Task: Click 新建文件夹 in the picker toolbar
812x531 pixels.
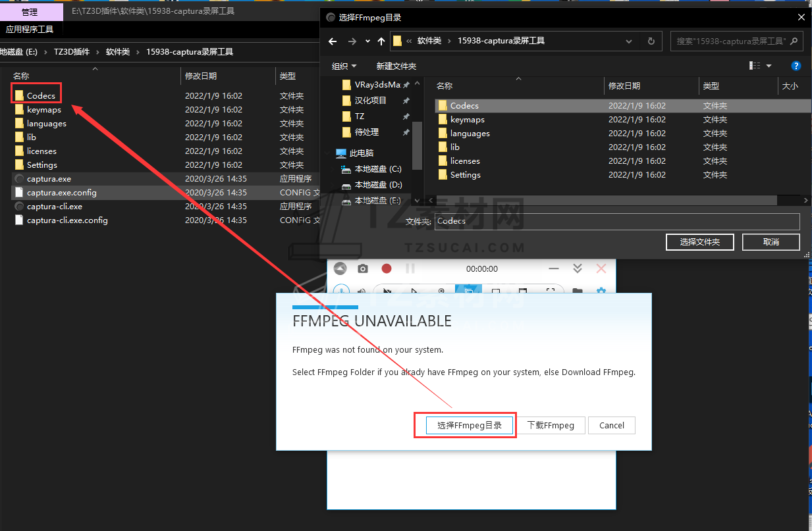Action: pos(396,66)
